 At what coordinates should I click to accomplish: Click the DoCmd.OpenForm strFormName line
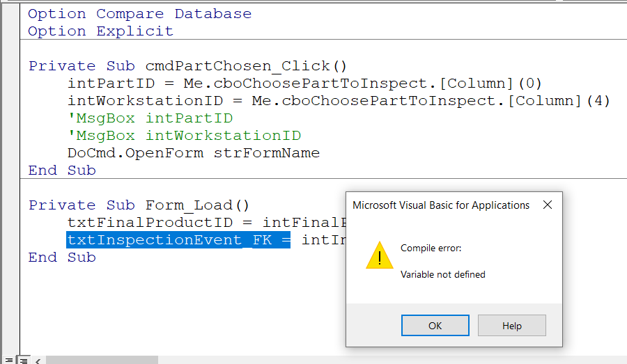(x=193, y=153)
